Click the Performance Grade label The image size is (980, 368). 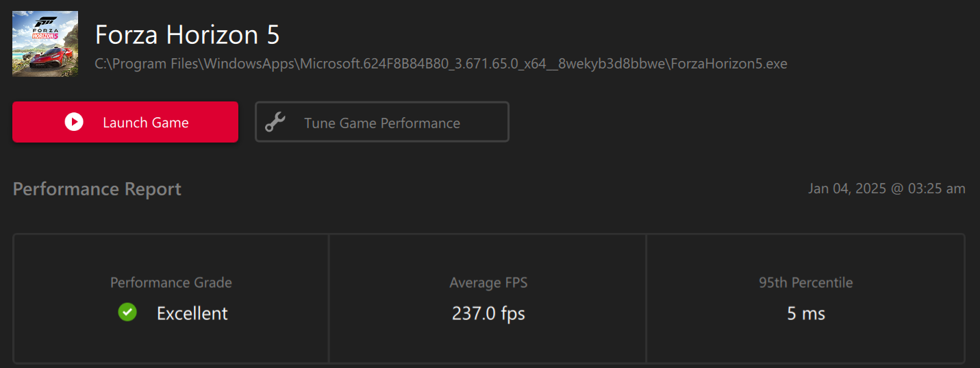[x=171, y=282]
